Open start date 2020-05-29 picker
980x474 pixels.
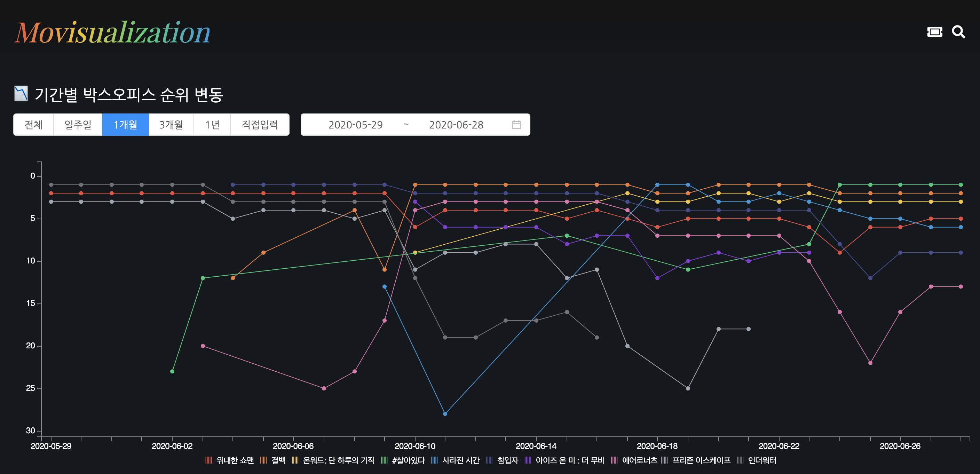(x=355, y=125)
